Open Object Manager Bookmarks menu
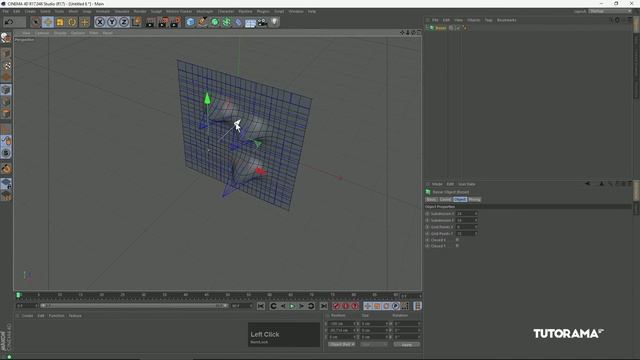 (507, 20)
